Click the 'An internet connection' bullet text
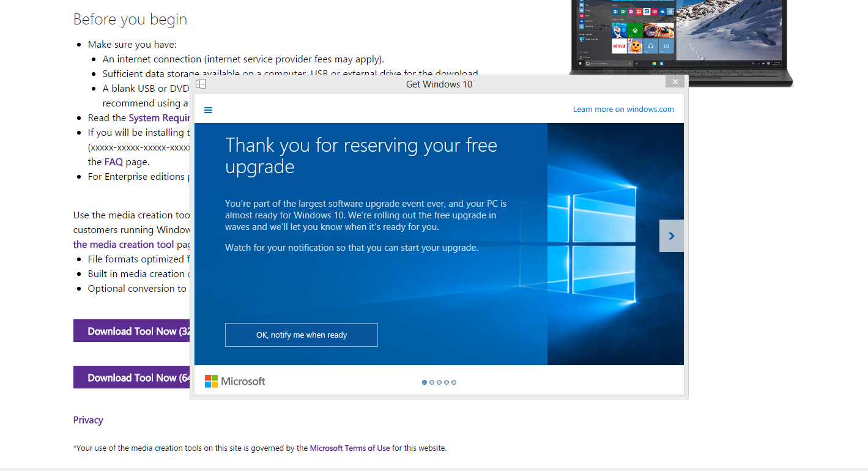 [x=243, y=59]
